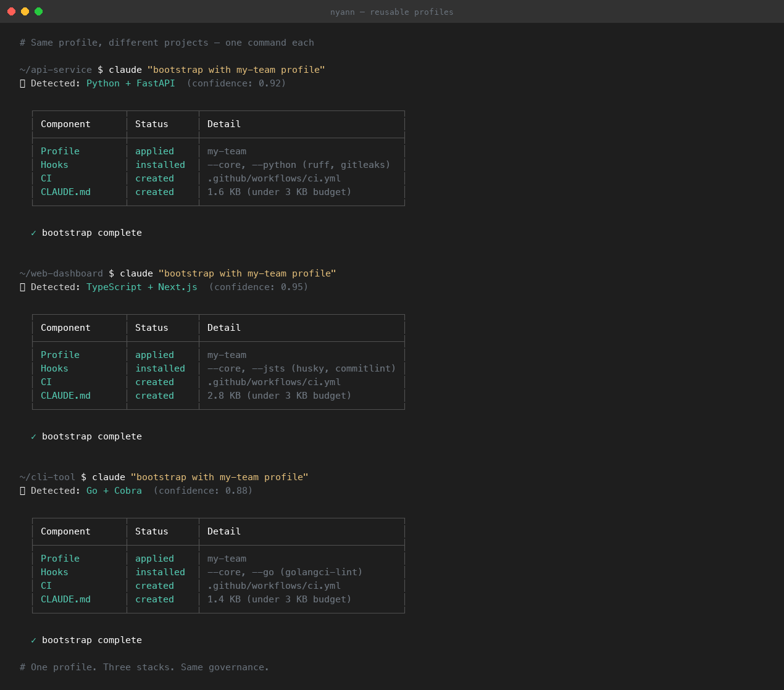Select the checkmark beside third bootstrap complete
Screen dimensions: 784x690
(x=34, y=640)
